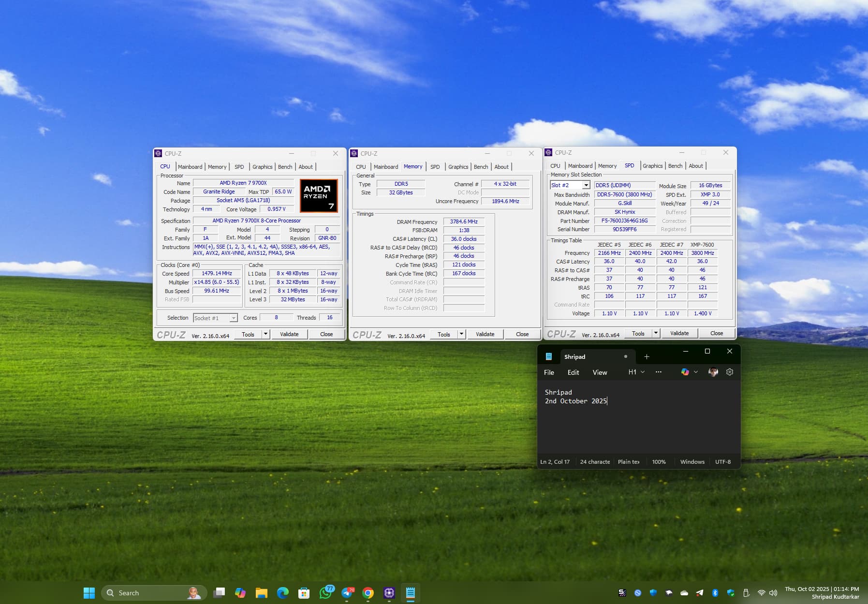Click the Windows Start button

(89, 593)
